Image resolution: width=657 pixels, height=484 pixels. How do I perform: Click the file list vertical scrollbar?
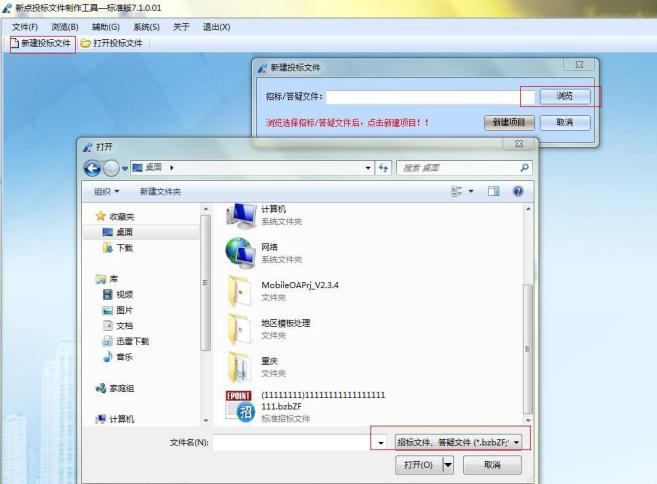click(528, 349)
